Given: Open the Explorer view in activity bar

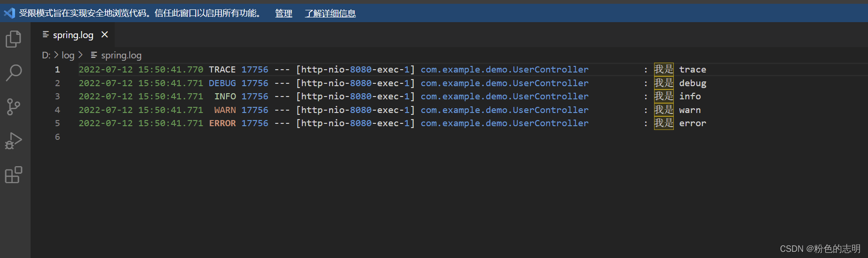Looking at the screenshot, I should pyautogui.click(x=14, y=39).
